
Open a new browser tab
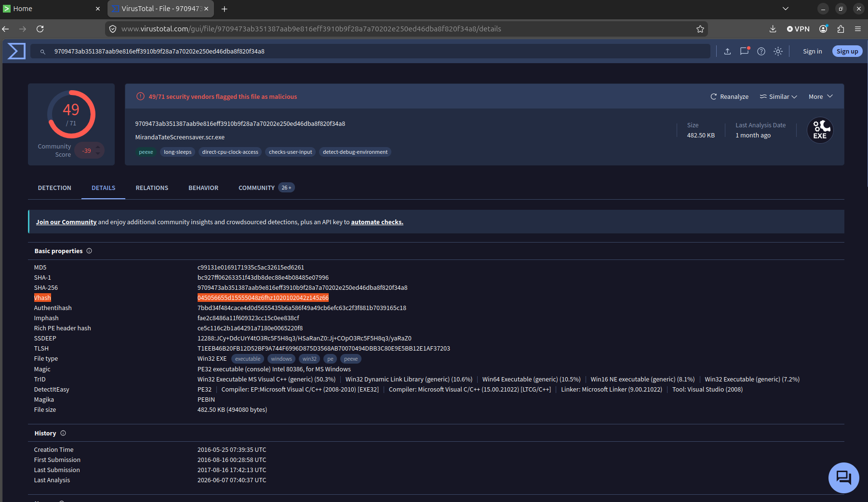pyautogui.click(x=224, y=9)
